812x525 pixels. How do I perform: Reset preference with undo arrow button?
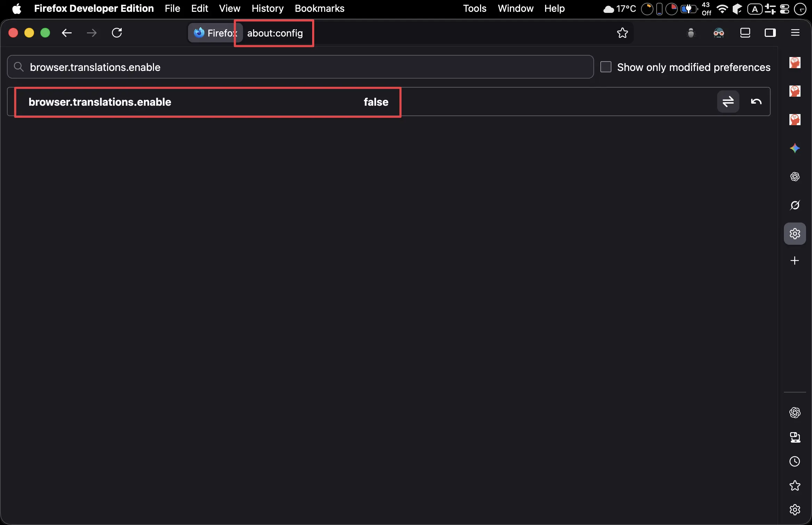point(756,102)
